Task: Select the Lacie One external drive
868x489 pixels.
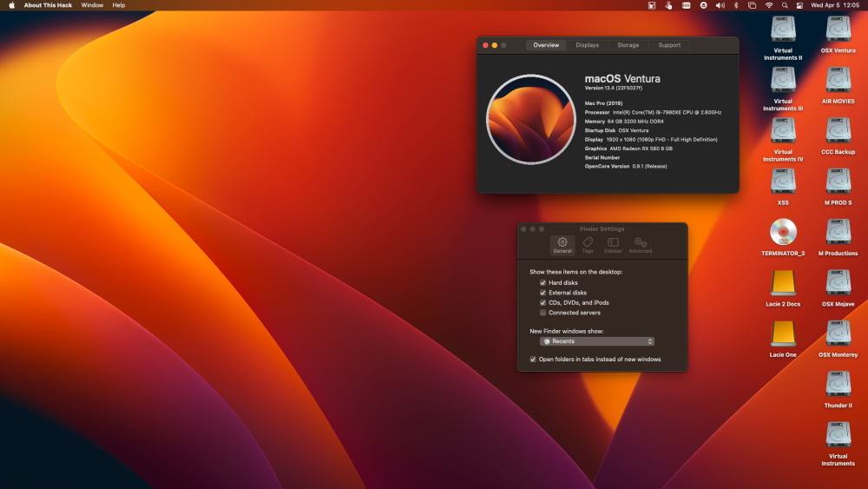Action: point(783,334)
